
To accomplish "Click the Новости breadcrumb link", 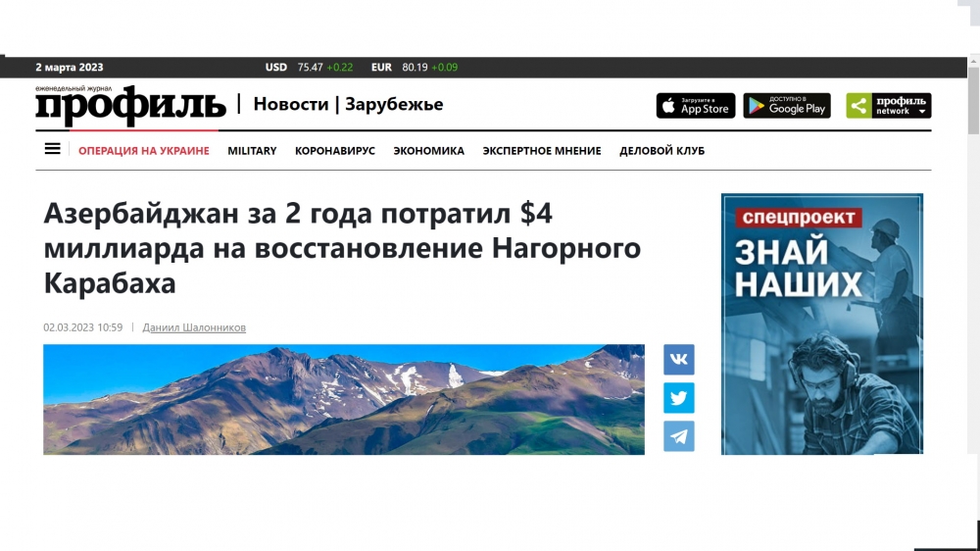I will pos(291,104).
